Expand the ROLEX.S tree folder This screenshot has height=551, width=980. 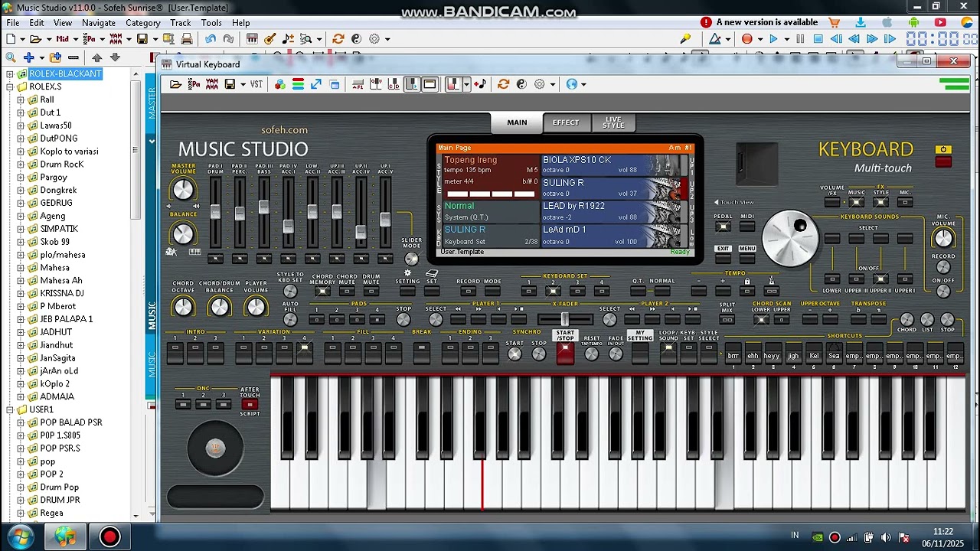point(11,87)
